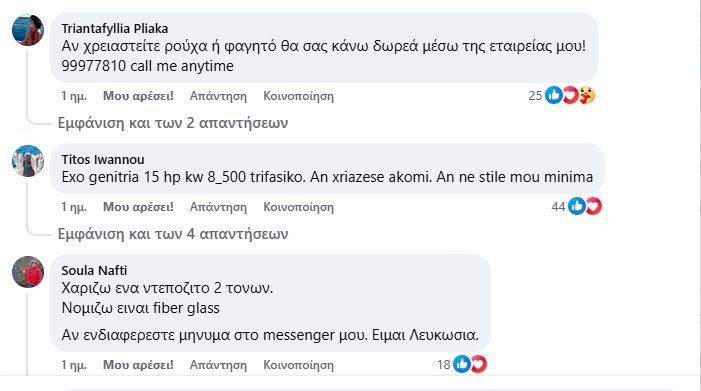Click the 25 reactions count
701x391 pixels.
pyautogui.click(x=535, y=96)
